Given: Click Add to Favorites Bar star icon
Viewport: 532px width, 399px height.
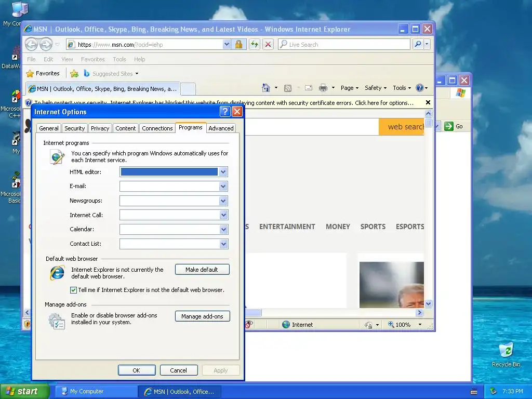Looking at the screenshot, I should click(x=74, y=74).
